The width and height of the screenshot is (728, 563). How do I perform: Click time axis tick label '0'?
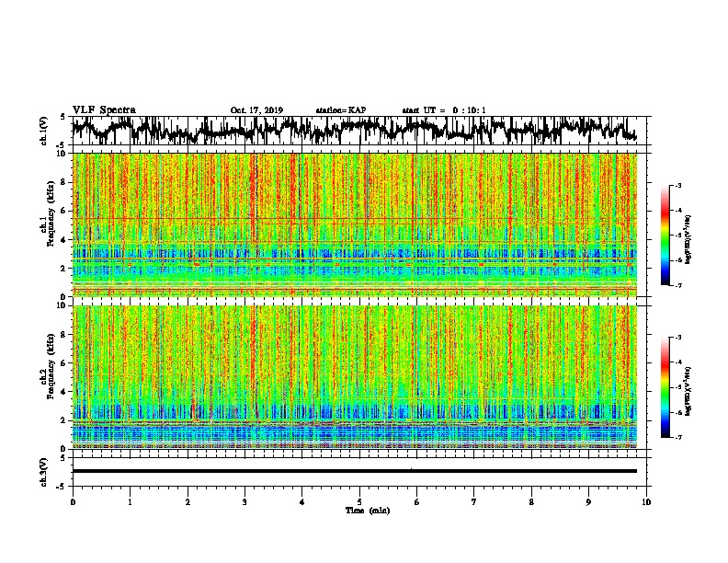[73, 502]
